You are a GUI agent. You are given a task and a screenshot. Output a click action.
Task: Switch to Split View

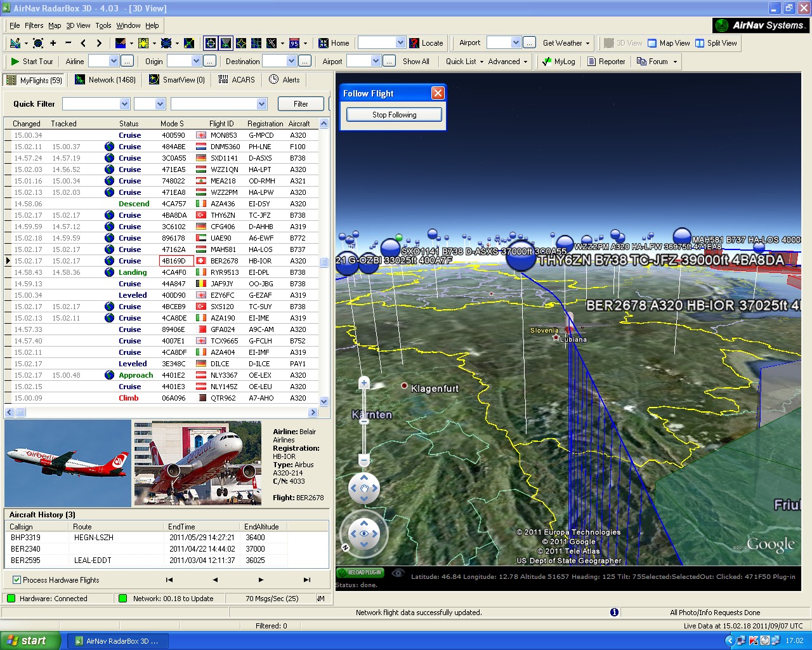[716, 43]
